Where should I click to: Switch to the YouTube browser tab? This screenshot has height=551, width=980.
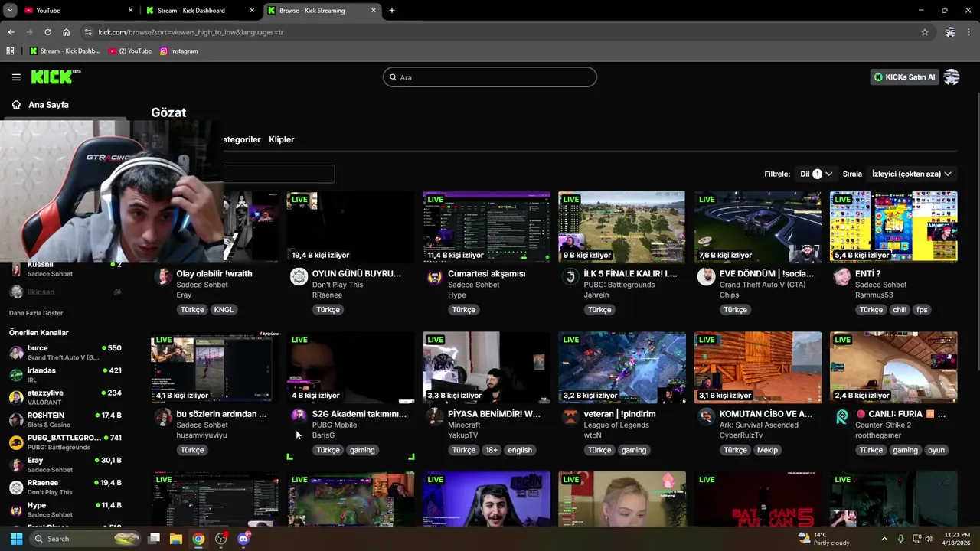(x=77, y=10)
